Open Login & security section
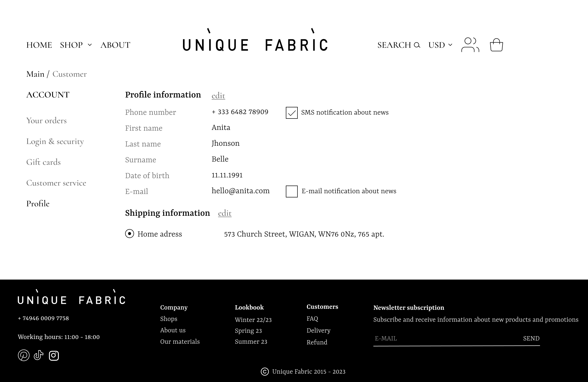Screen dimensions: 588x382 pyautogui.click(x=55, y=142)
